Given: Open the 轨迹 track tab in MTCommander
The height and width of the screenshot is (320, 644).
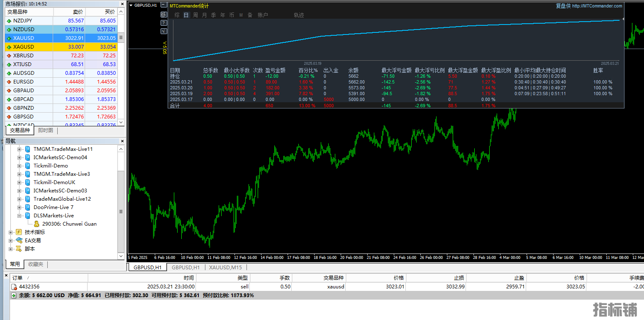Looking at the screenshot, I should 299,15.
